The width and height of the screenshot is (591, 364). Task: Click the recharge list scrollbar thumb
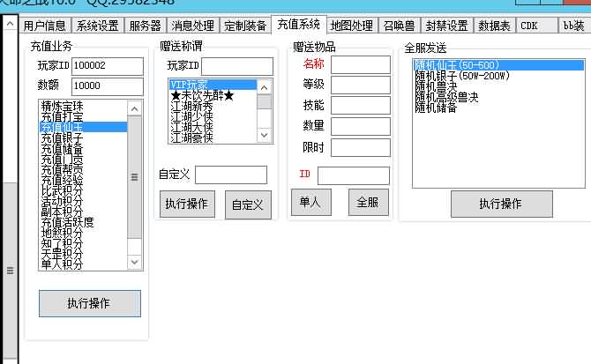click(x=135, y=177)
